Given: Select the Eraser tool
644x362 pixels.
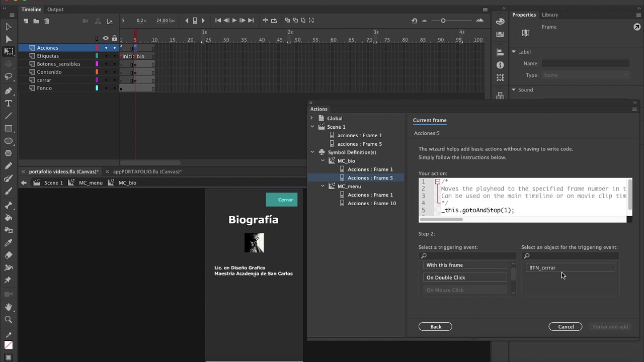Looking at the screenshot, I should click(x=9, y=255).
